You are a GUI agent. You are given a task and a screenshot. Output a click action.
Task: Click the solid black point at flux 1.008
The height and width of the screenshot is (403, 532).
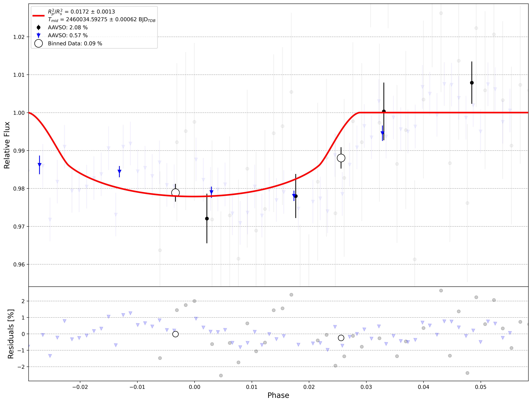(472, 83)
